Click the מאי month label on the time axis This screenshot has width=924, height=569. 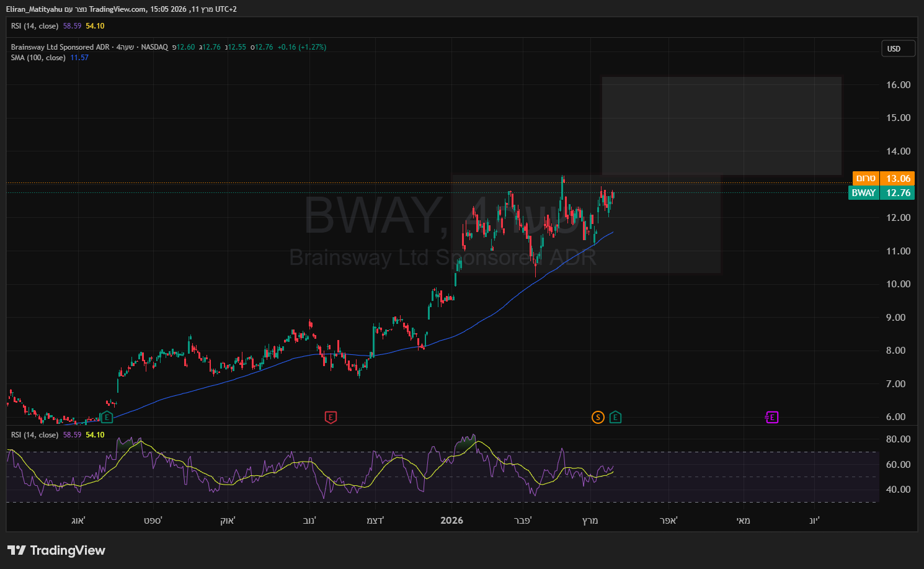point(743,521)
